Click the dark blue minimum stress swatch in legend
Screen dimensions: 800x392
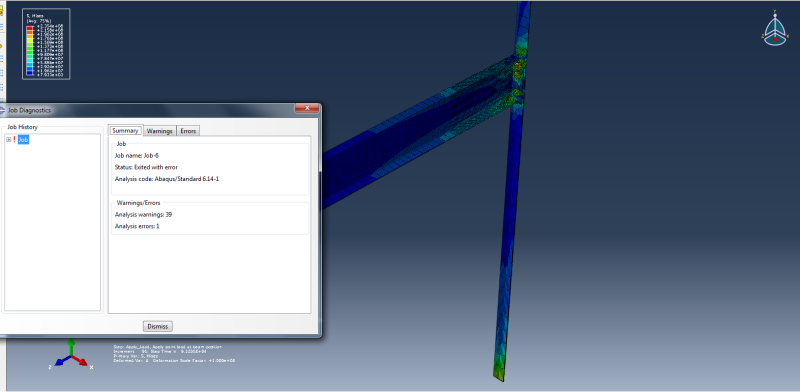coord(30,74)
